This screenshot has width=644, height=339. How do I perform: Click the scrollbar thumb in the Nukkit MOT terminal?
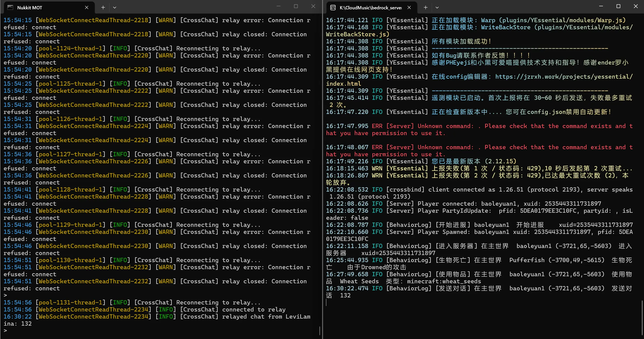tap(319, 331)
